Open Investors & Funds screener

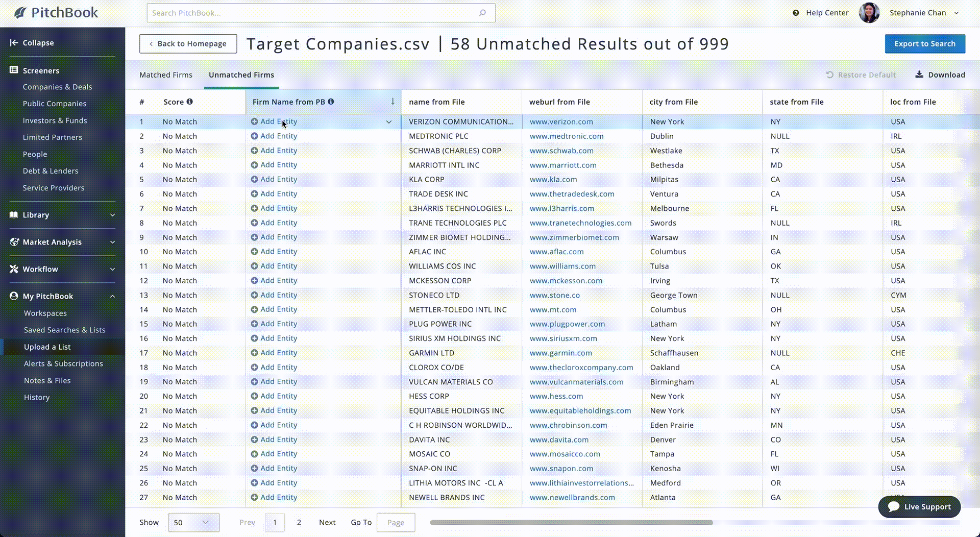[55, 120]
